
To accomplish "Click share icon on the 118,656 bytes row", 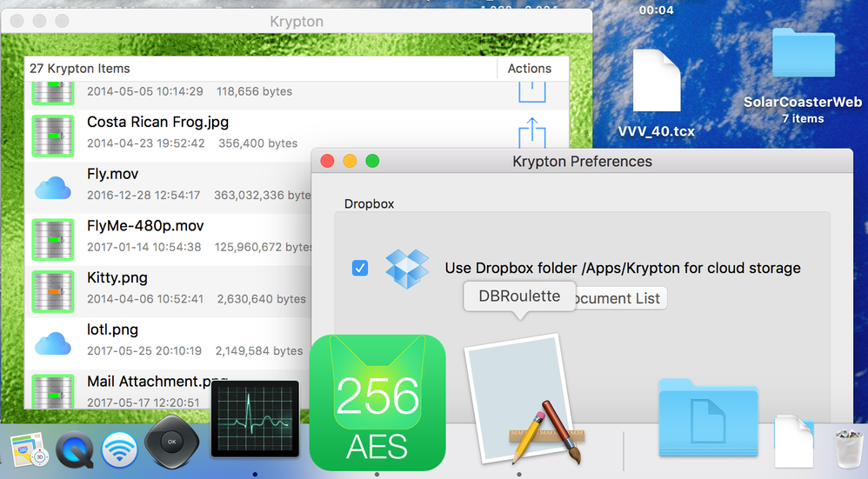I will [532, 92].
